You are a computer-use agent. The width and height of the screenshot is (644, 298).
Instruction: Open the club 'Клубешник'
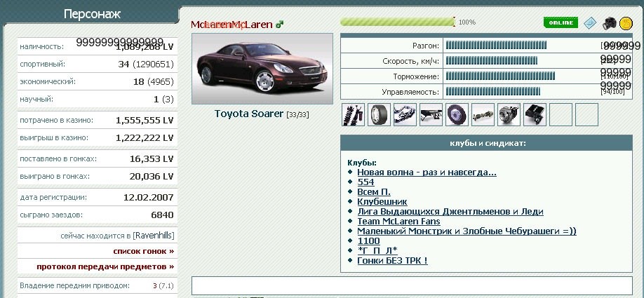(x=382, y=202)
